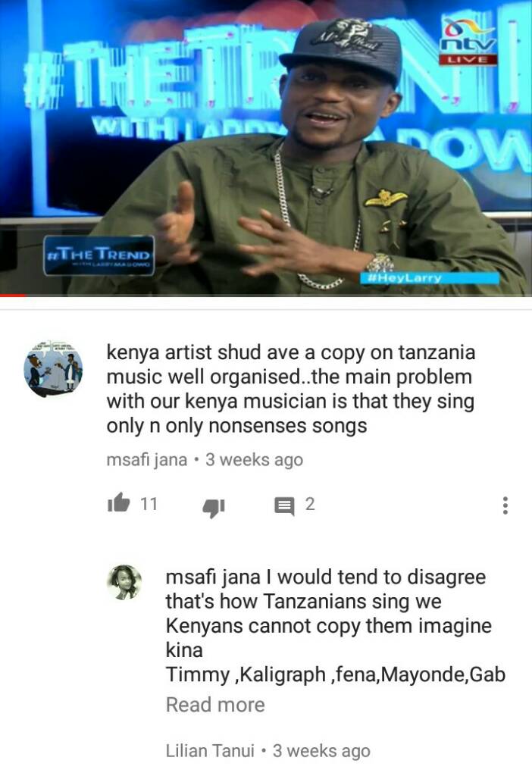Open the three-dot options menu for comment

[505, 505]
